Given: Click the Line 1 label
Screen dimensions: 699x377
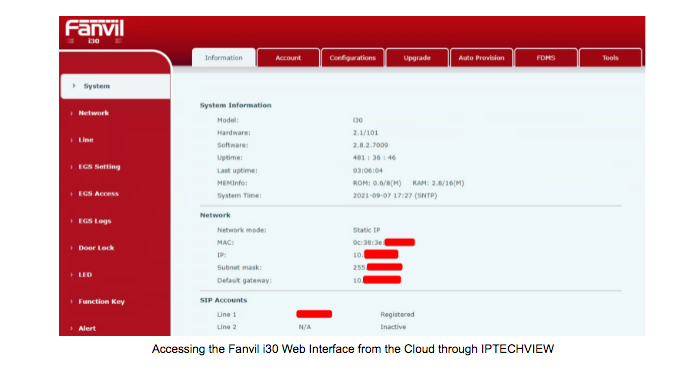Looking at the screenshot, I should click(226, 315).
